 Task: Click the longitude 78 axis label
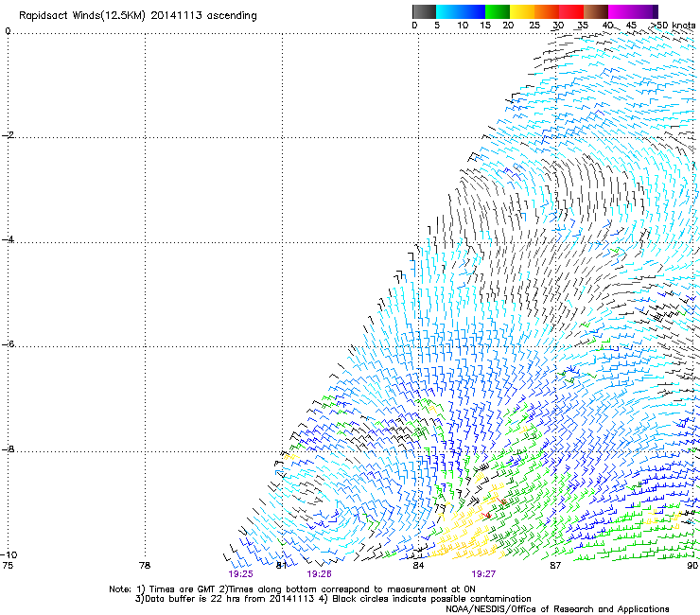tap(145, 565)
